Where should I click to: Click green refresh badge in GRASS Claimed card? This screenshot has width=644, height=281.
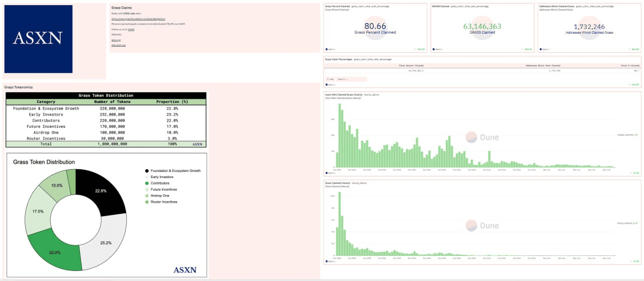tap(528, 49)
